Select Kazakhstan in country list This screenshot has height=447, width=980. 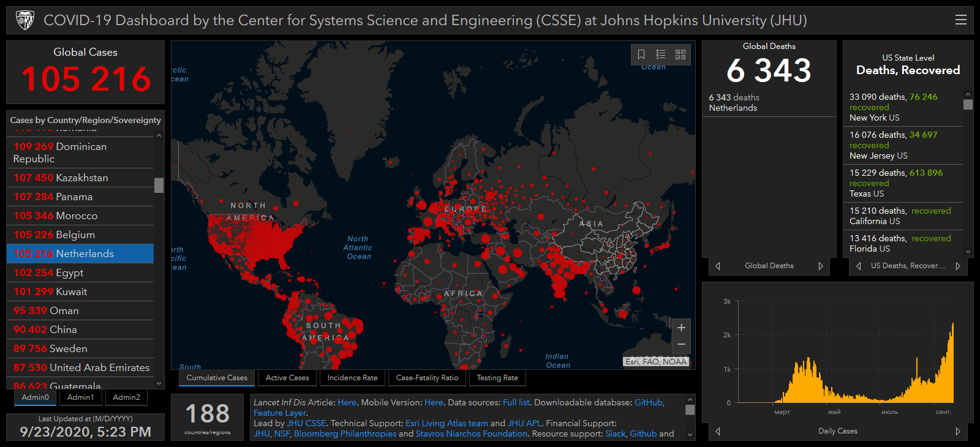pos(80,178)
